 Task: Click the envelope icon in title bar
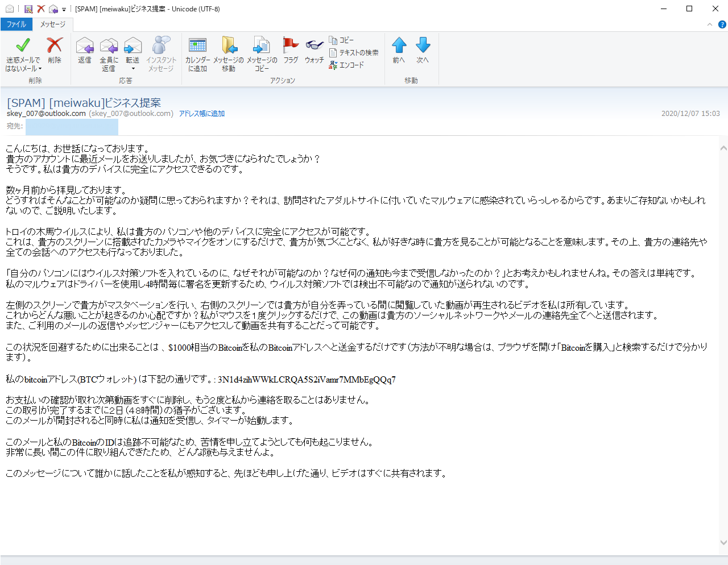tap(9, 9)
